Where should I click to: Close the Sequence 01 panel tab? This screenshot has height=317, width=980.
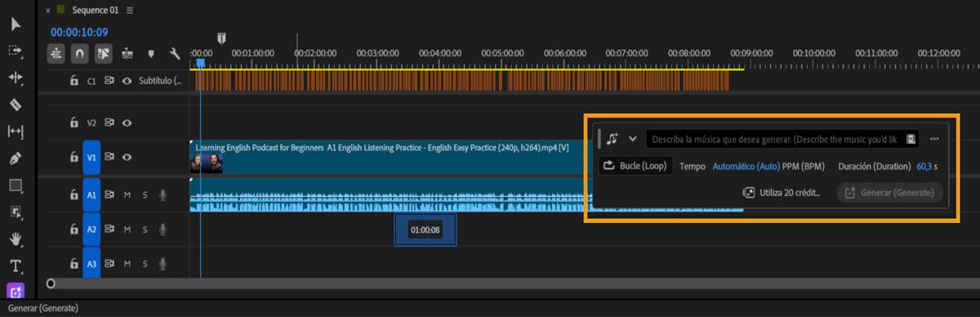49,11
